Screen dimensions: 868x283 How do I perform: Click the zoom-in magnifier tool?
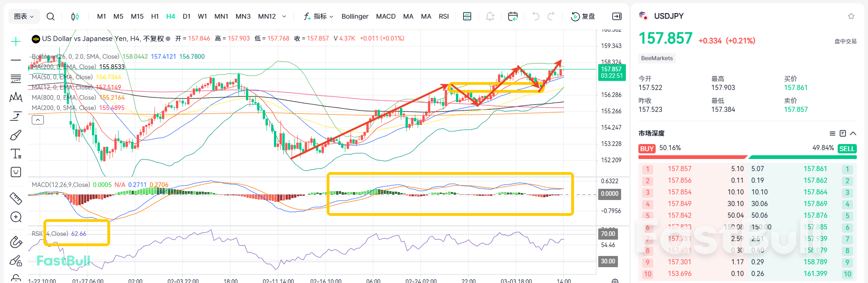point(16,217)
